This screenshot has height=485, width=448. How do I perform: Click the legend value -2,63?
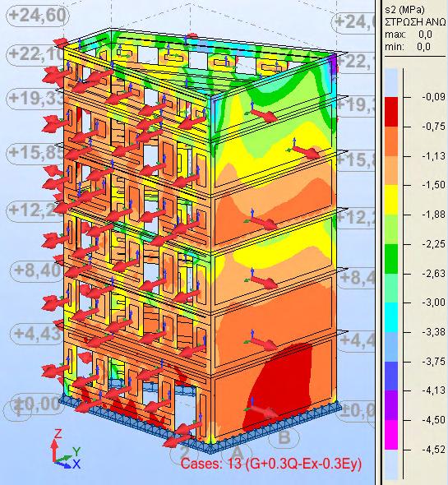(x=434, y=274)
